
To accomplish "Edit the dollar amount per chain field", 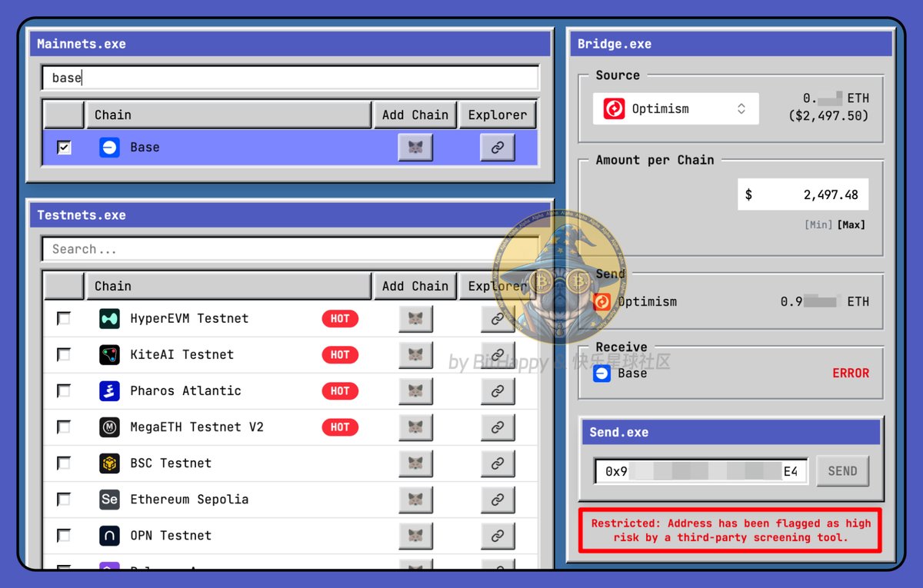I will 802,194.
